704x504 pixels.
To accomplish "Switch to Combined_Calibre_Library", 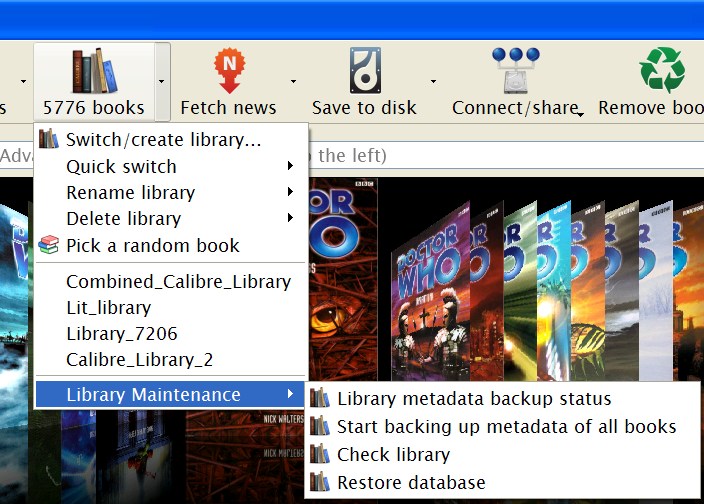I will pos(171,281).
